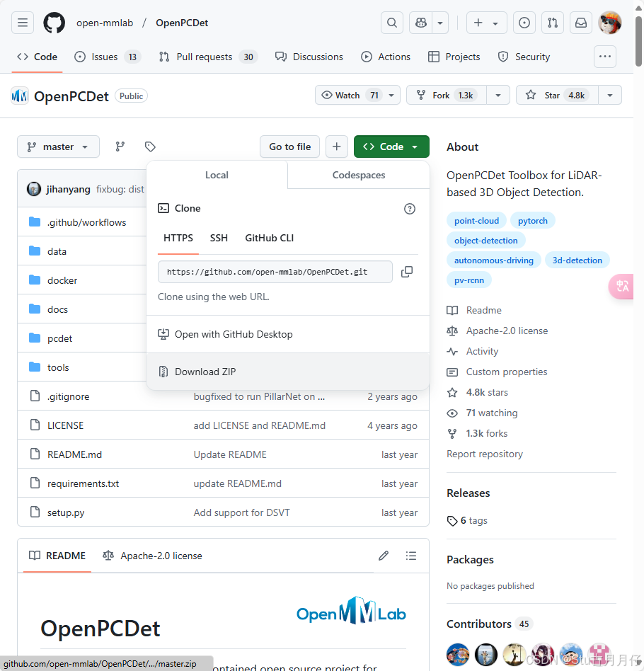The height and width of the screenshot is (671, 644).
Task: Expand the Fork options dropdown arrow
Action: [498, 95]
